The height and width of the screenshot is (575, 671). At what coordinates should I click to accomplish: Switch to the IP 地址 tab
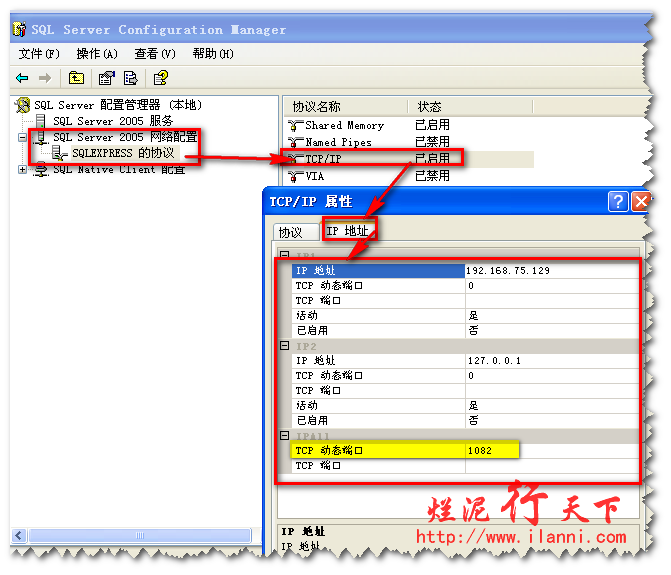tap(348, 231)
